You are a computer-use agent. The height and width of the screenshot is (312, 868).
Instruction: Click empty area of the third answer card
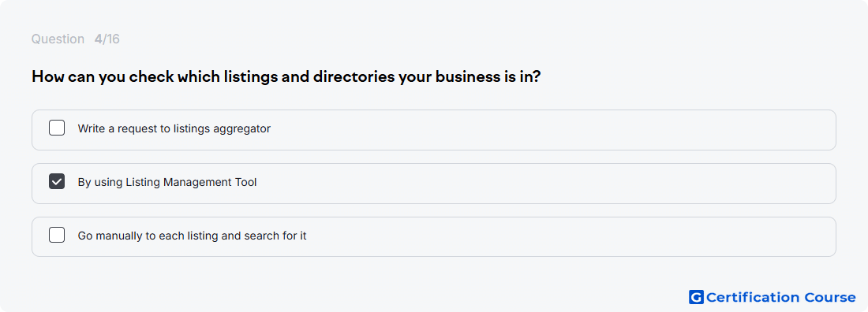point(554,237)
